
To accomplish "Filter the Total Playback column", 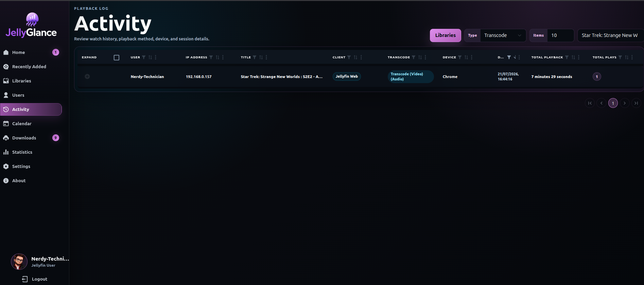I will 567,57.
